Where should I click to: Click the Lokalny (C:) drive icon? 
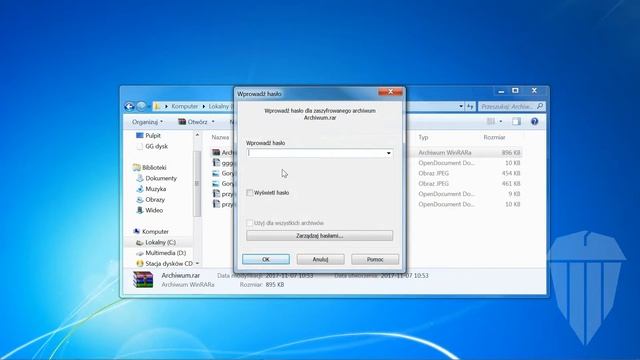point(140,242)
